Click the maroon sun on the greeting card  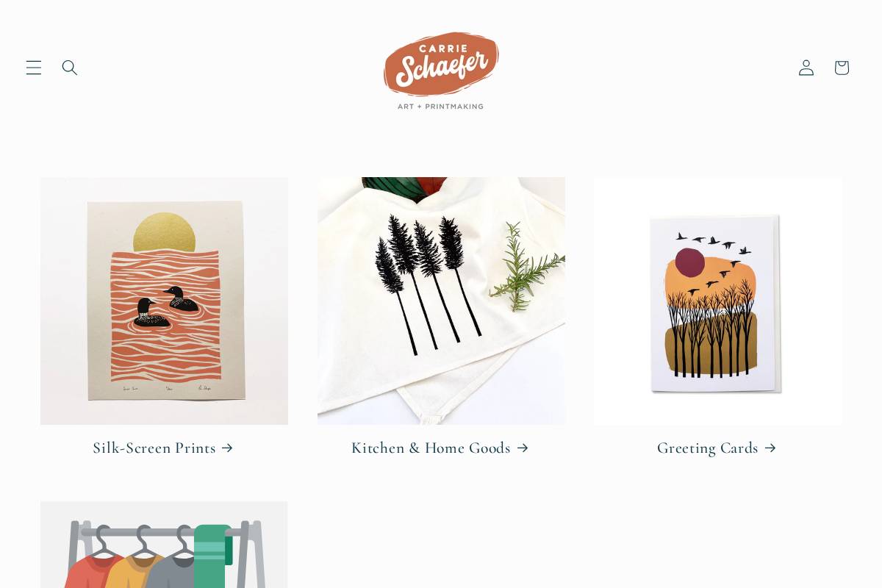tap(690, 262)
